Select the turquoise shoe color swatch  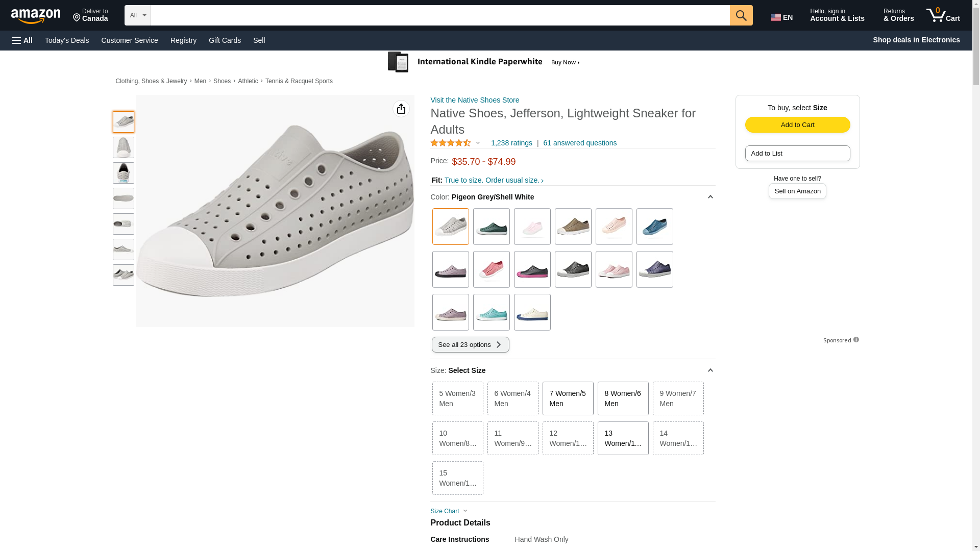point(491,312)
